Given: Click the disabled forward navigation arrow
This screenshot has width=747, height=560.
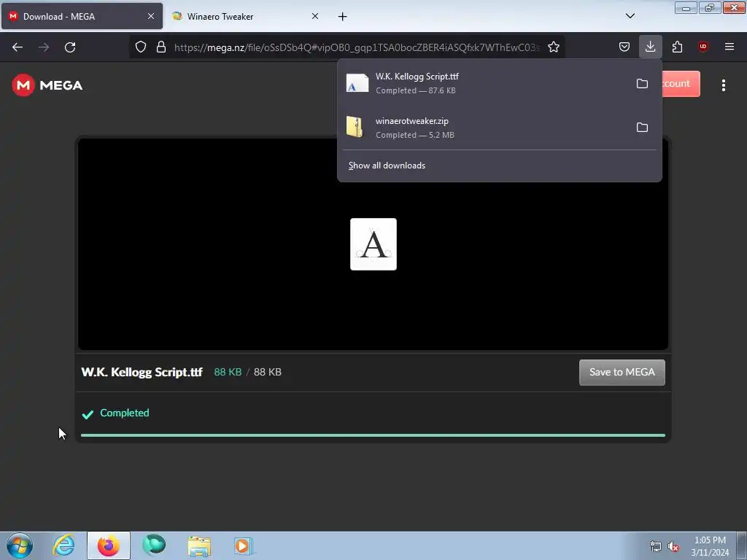Looking at the screenshot, I should coord(44,47).
